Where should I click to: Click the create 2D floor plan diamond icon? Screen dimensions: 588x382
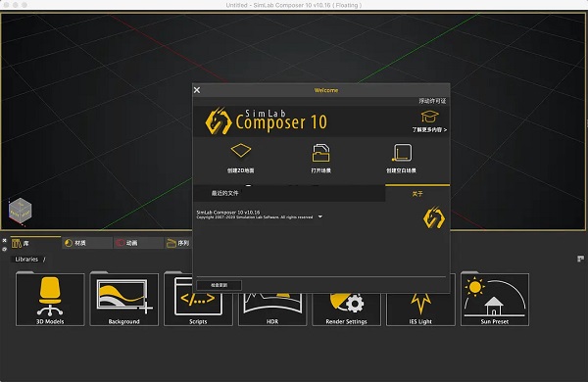click(241, 151)
